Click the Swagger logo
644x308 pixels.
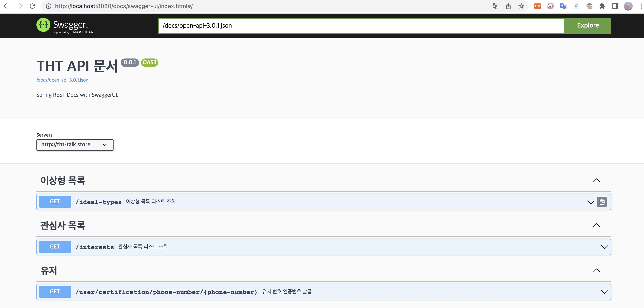[65, 25]
